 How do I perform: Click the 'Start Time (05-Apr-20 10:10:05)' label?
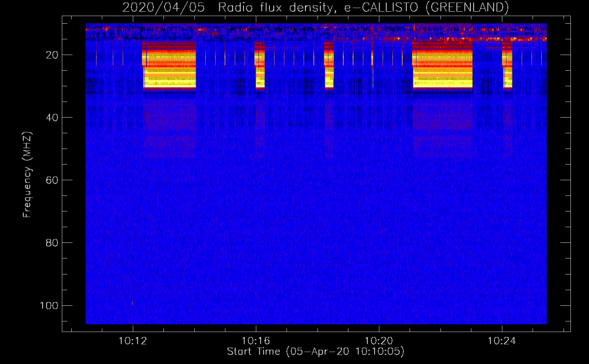click(x=316, y=352)
